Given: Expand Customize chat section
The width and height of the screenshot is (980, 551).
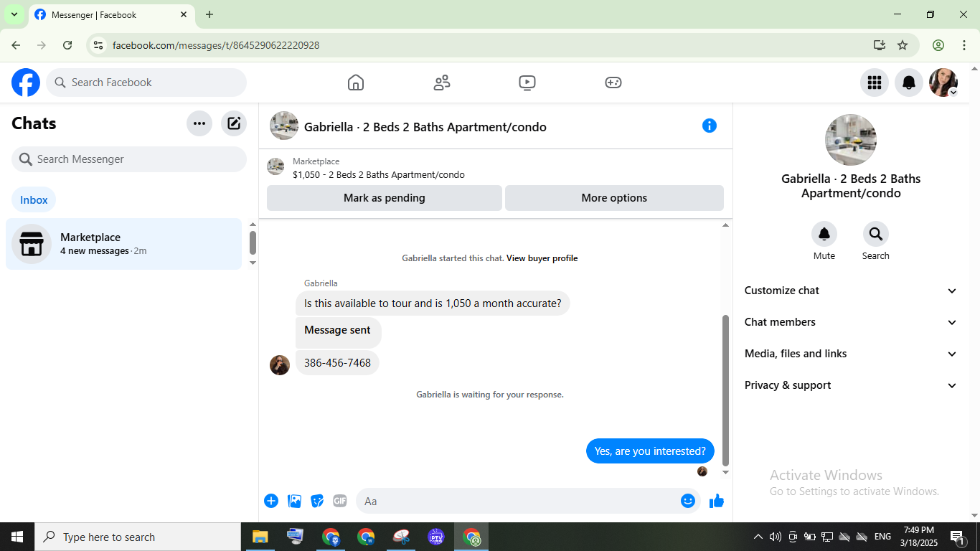Looking at the screenshot, I should 851,291.
